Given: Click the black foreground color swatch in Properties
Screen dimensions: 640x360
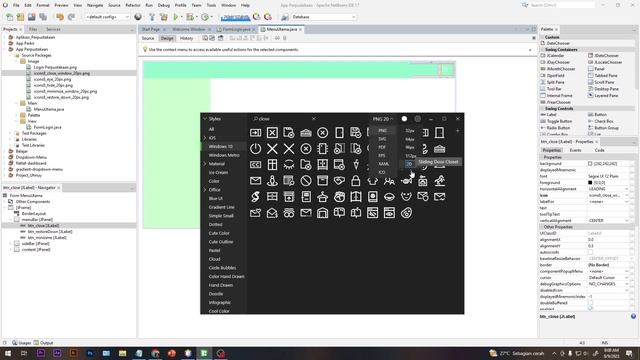Looking at the screenshot, I should [590, 182].
